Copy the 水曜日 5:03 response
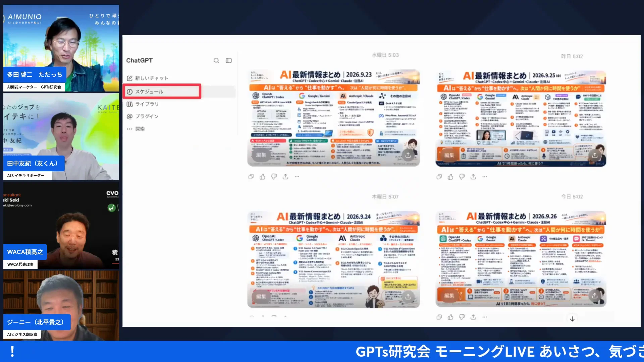 251,177
